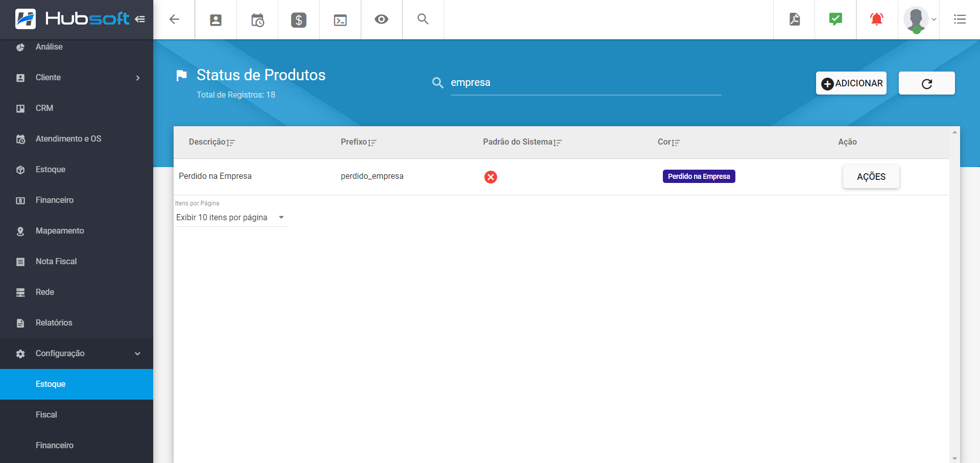Screen dimensions: 980x463
Task: Open Atendimento e OS in sidebar
Action: 77,139
